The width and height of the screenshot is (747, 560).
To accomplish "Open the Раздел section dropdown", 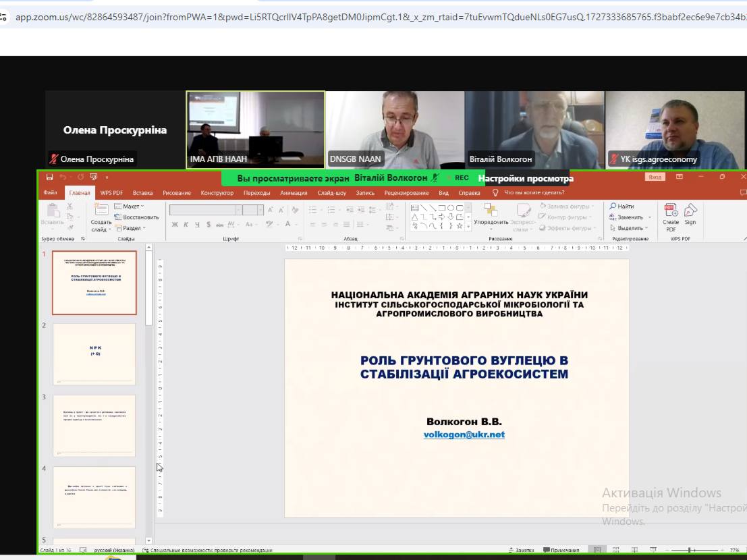I will pyautogui.click(x=131, y=228).
